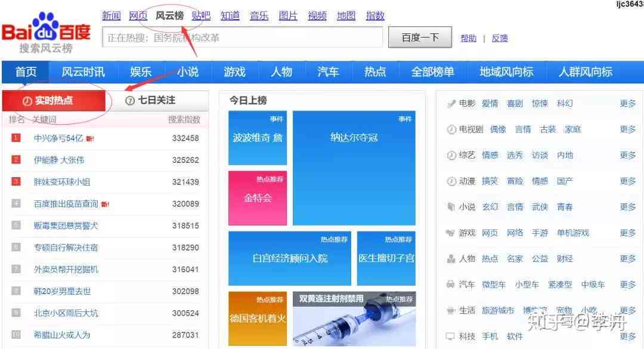Open the 白宫经济顾问入院 tile
The image size is (644, 349).
coord(290,258)
